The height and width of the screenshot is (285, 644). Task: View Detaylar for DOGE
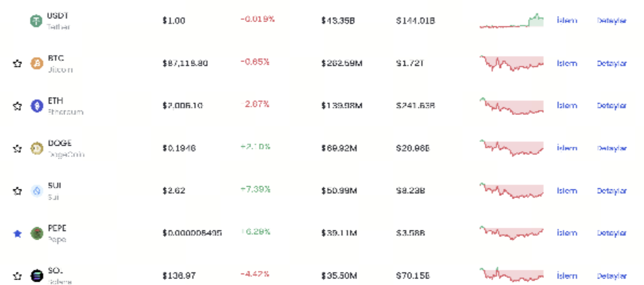(612, 148)
